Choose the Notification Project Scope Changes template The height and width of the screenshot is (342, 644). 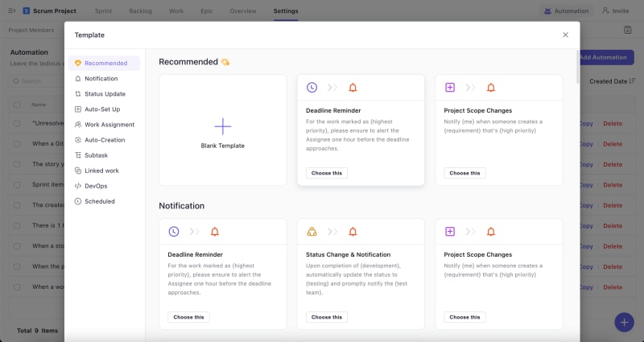[x=464, y=317]
